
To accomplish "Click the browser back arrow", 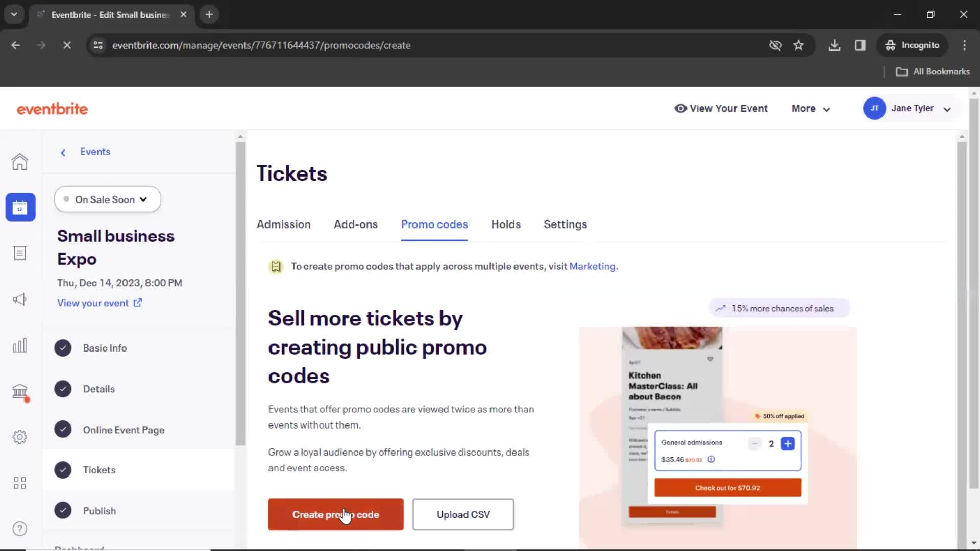I will coord(16,45).
